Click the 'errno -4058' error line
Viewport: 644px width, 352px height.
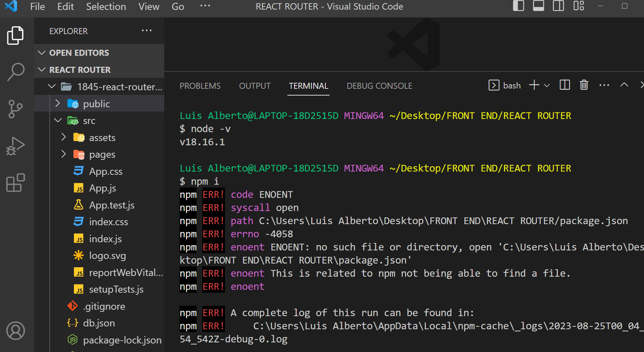(236, 234)
